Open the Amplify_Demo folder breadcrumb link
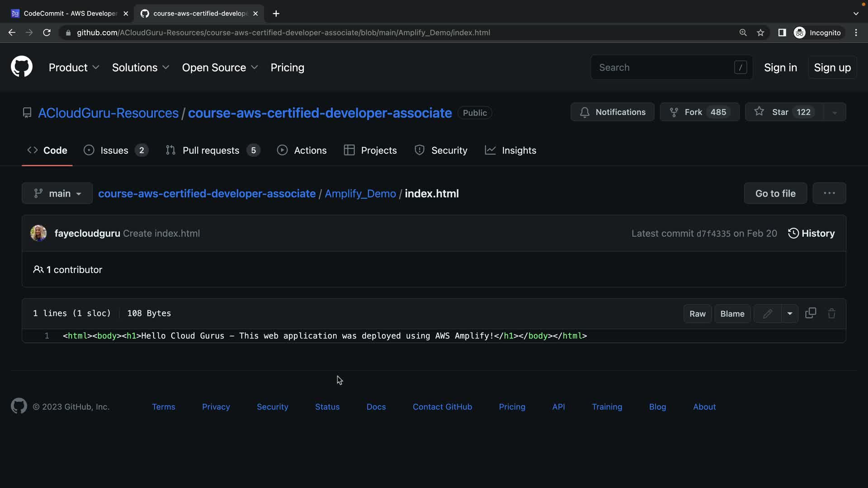Screen dimensions: 868x488 pos(360,193)
